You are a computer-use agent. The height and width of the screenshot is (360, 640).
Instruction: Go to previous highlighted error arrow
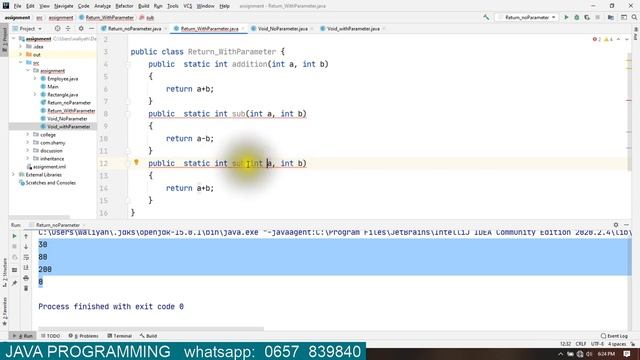(x=618, y=39)
